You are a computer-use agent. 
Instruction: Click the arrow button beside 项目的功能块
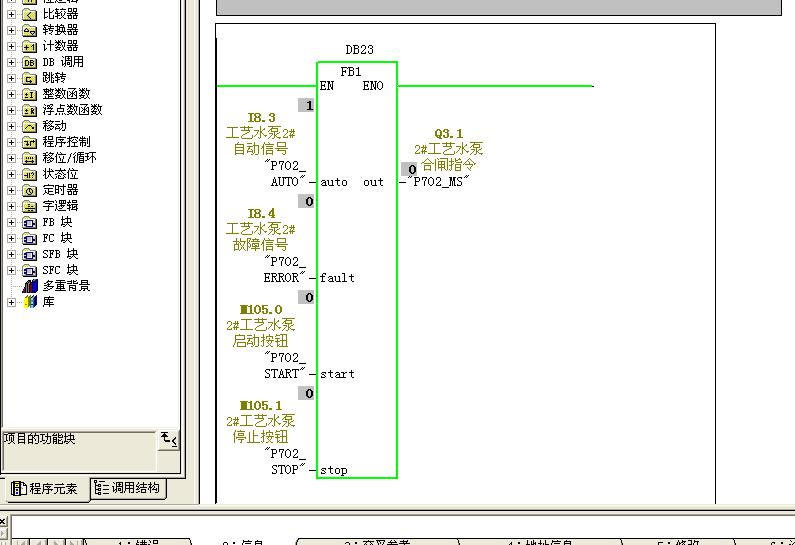[x=168, y=439]
